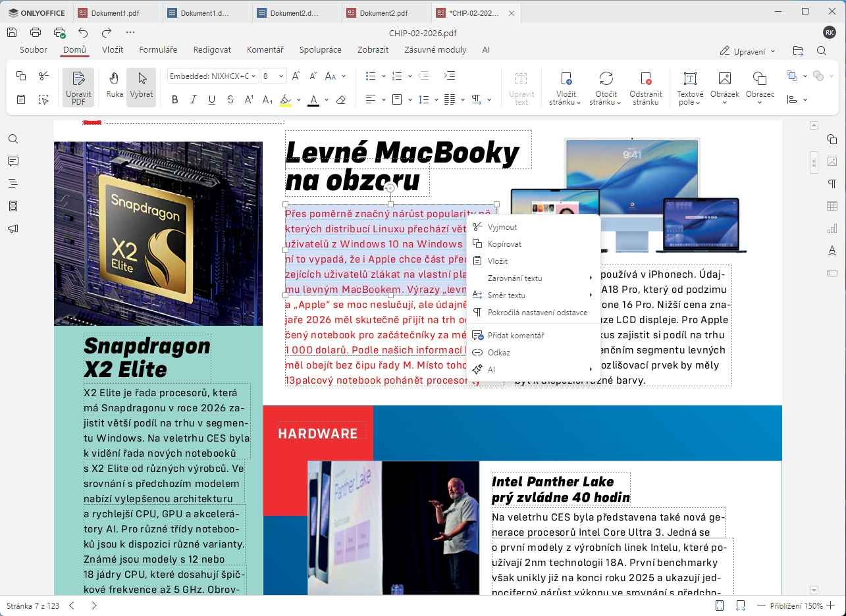846x616 pixels.
Task: Choose Kopírovat from the context menu
Action: (504, 244)
